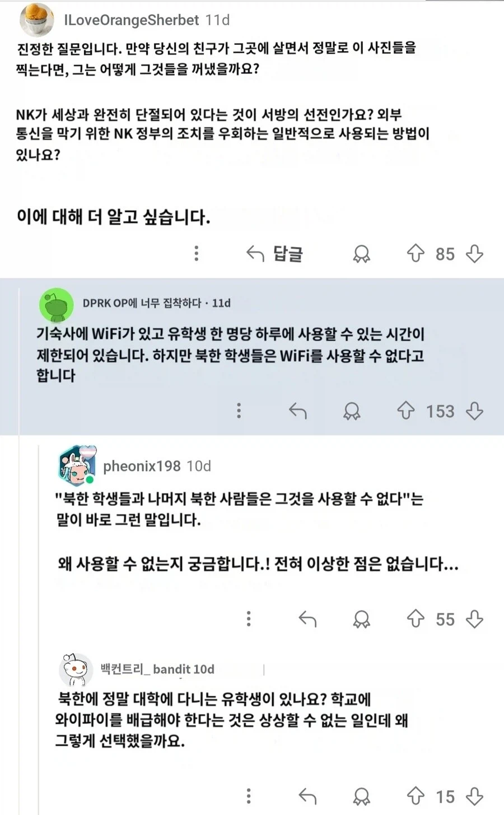Open the award icon on the bottom comment

tap(360, 795)
